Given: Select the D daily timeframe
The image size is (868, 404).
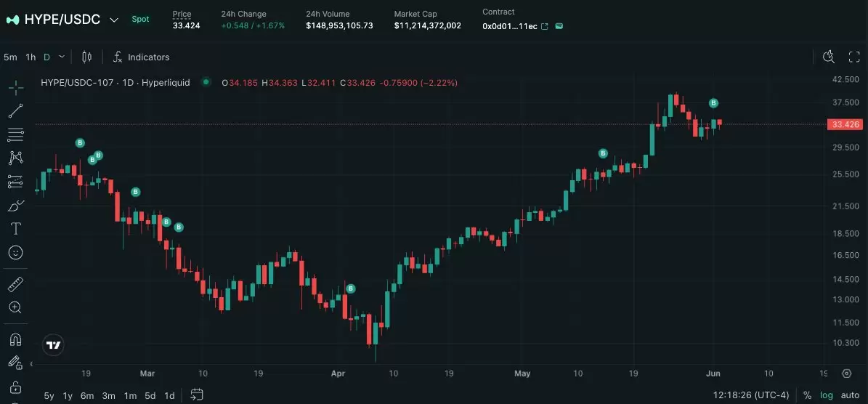Looking at the screenshot, I should click(46, 57).
